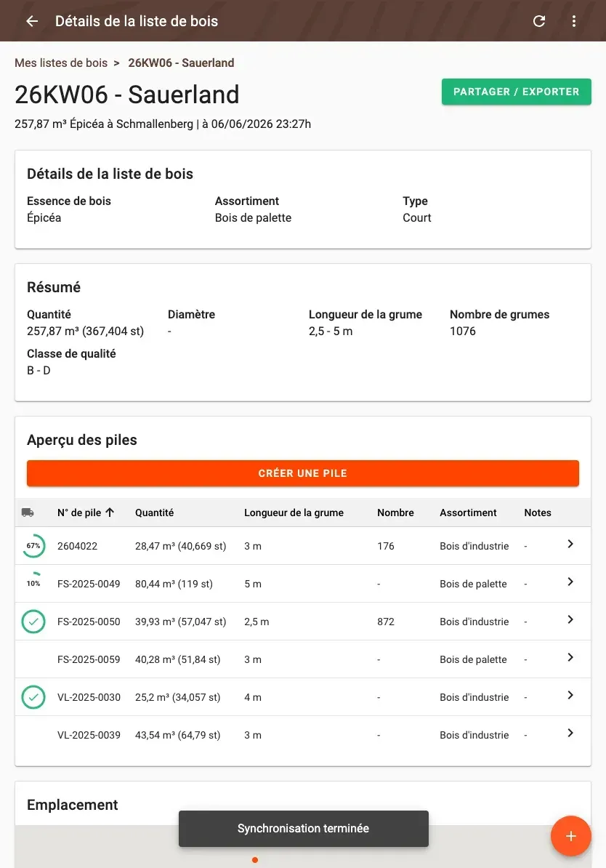The height and width of the screenshot is (868, 606).
Task: Click the 4 m length cell
Action: click(x=253, y=697)
